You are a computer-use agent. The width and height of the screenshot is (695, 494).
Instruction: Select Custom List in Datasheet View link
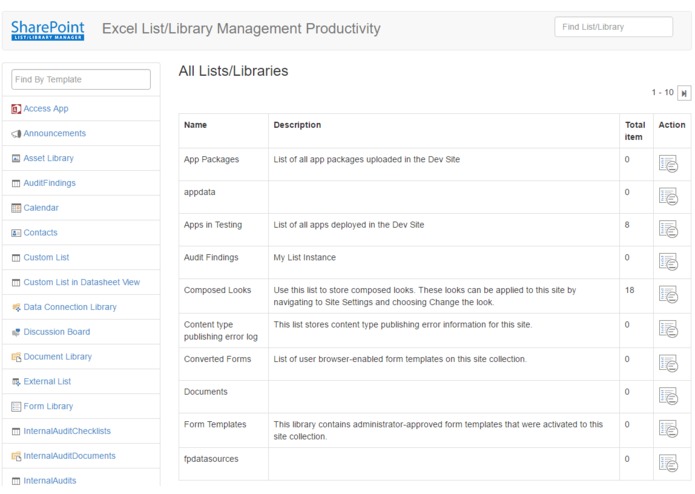[x=82, y=282]
